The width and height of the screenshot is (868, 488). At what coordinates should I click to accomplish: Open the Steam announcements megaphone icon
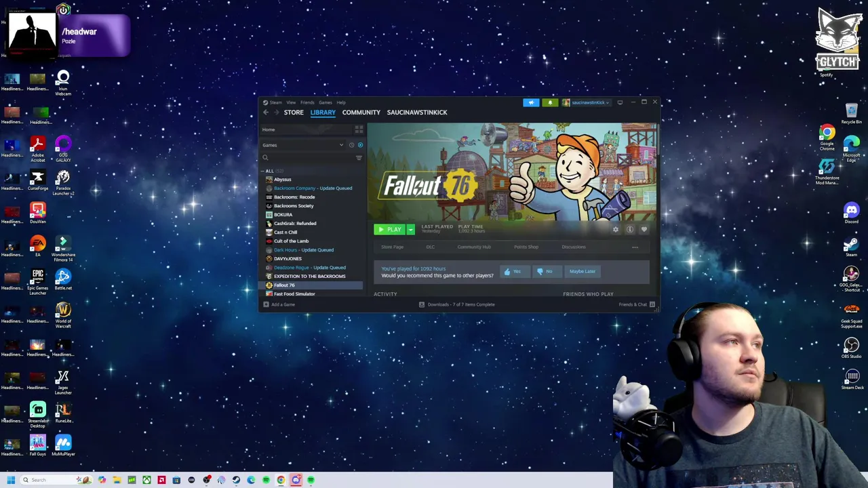531,102
